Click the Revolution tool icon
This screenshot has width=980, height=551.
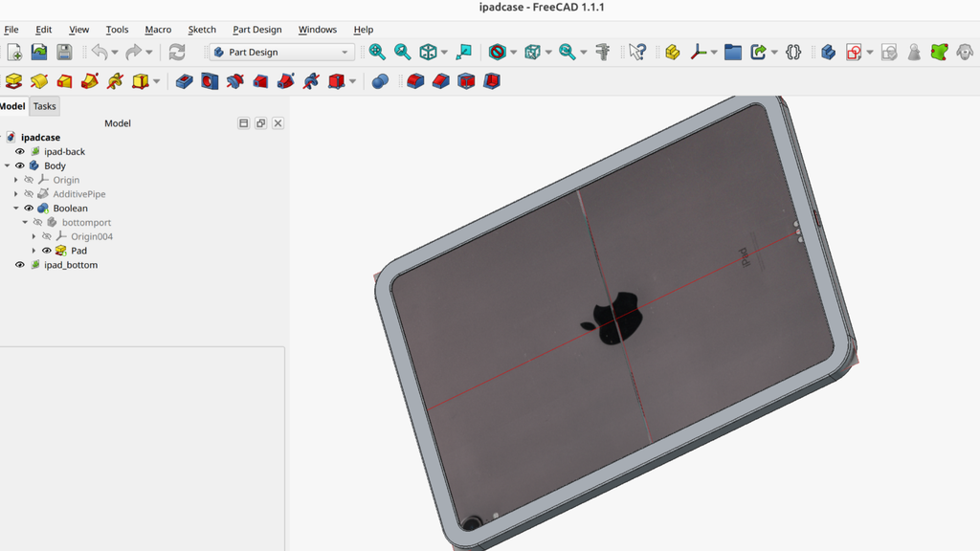[39, 81]
